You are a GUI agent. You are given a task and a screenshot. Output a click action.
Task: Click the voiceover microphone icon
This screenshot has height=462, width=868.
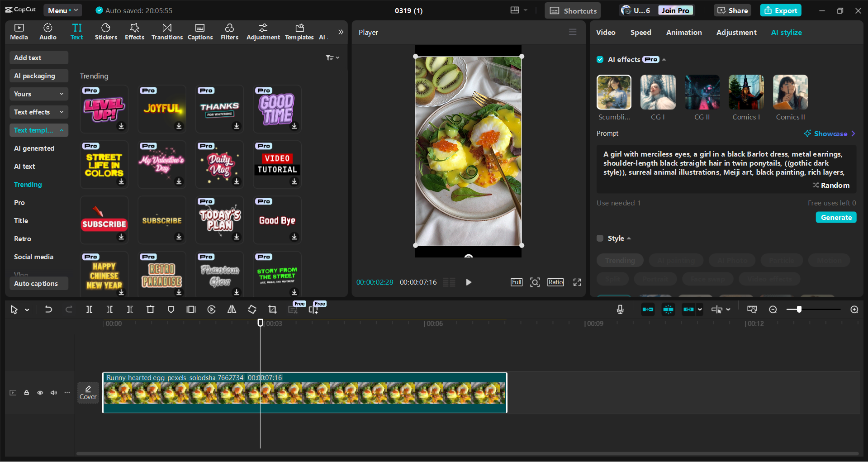coord(620,310)
